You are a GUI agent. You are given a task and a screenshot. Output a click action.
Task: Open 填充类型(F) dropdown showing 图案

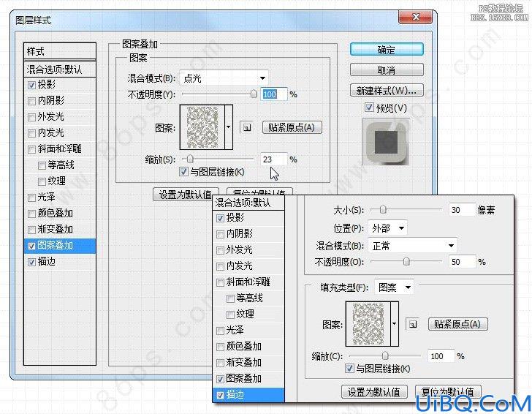394,287
